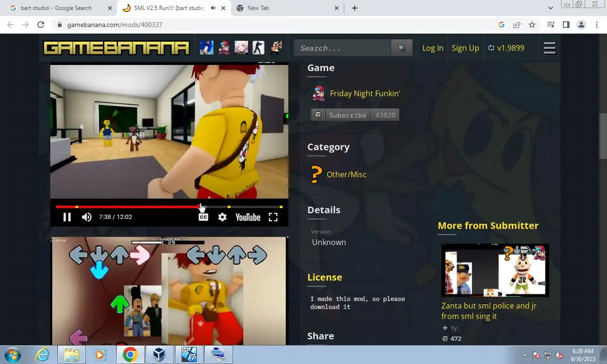Go forward in browser history
Viewport: 607px width, 364px height.
coord(26,25)
